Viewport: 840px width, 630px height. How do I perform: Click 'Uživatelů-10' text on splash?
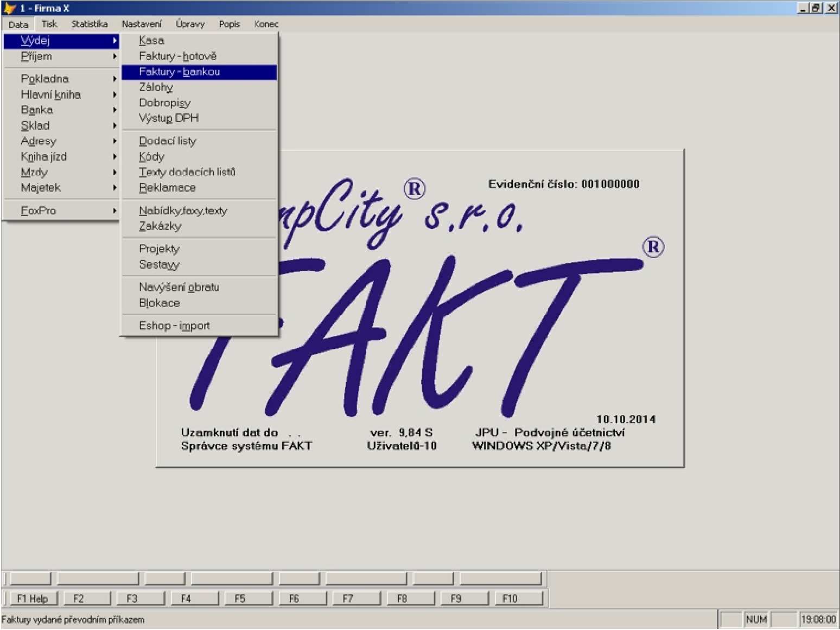click(402, 446)
